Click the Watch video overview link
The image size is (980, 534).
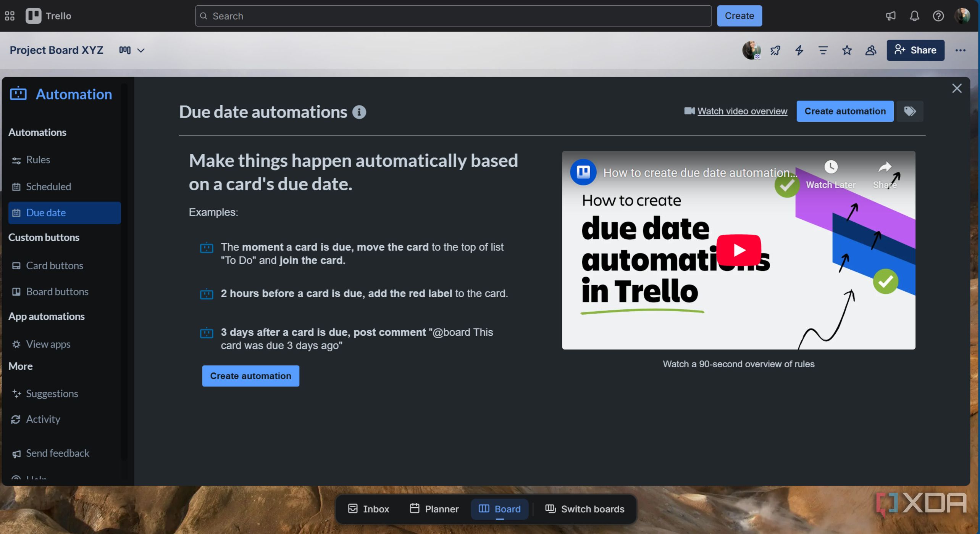tap(742, 111)
